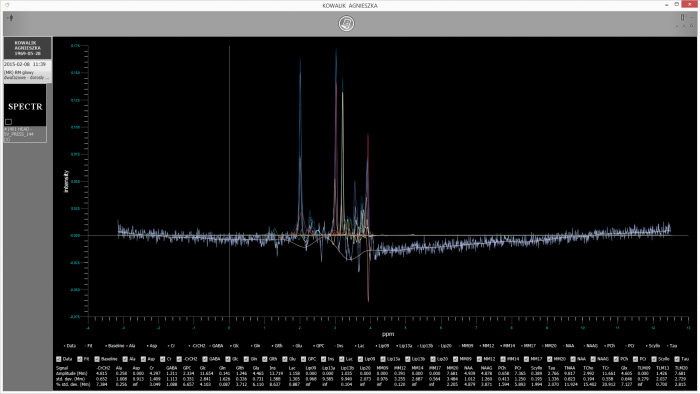
Task: Uncheck the Baseline checkbox
Action: click(x=97, y=359)
